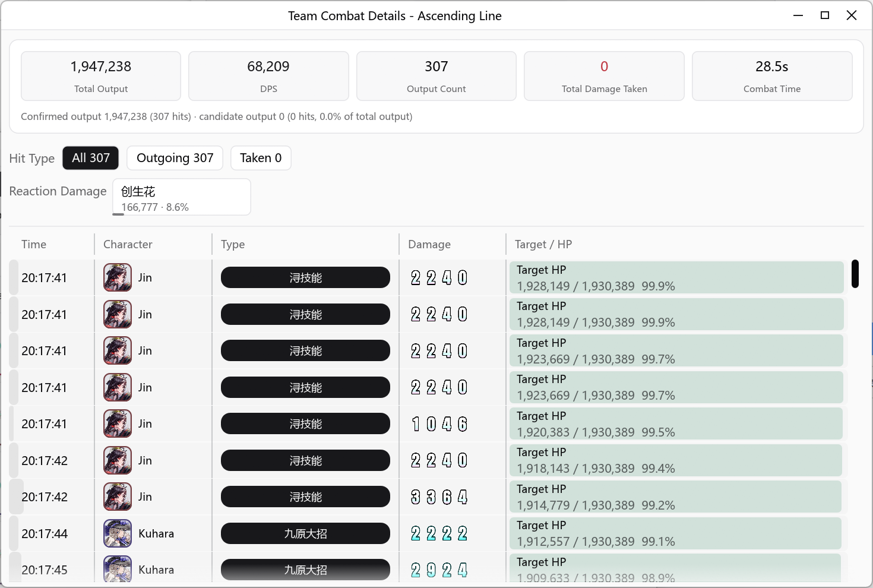873x588 pixels.
Task: Click the Target / HP column header
Action: coord(543,244)
